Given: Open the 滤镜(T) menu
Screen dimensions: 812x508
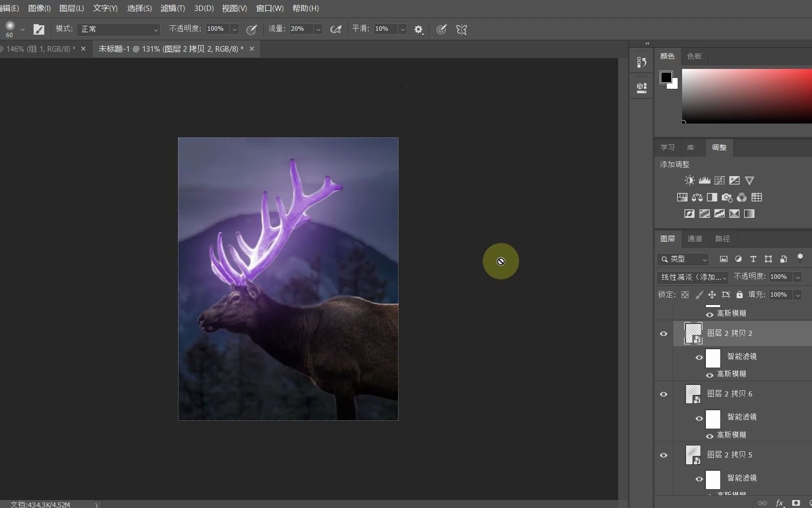Looking at the screenshot, I should click(x=173, y=8).
